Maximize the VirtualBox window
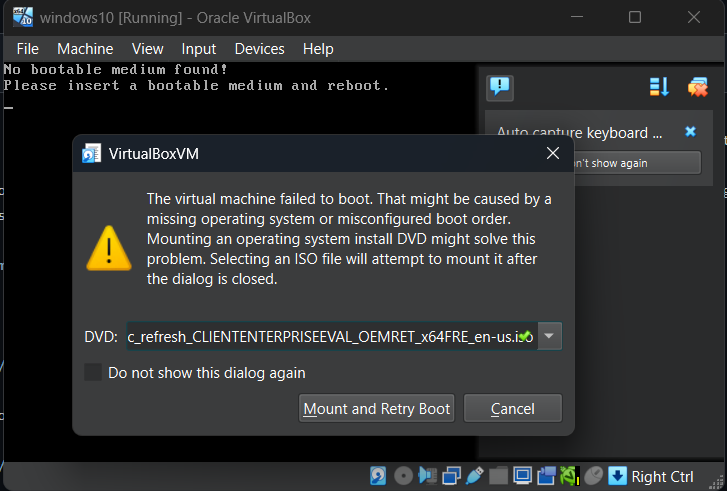Screen dimensions: 727x491 (x=635, y=17)
